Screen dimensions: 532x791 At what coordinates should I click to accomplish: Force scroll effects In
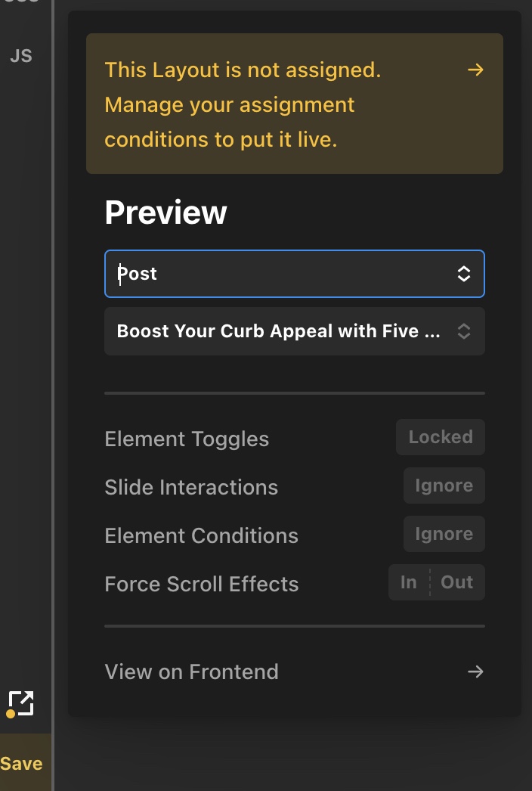409,582
